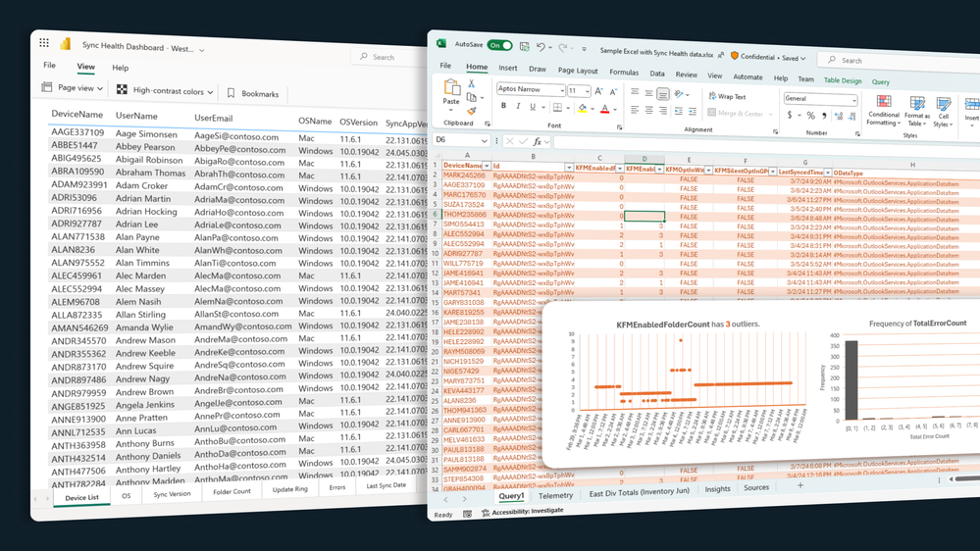
Task: Click the Save icon in Excel title bar
Action: (x=525, y=46)
